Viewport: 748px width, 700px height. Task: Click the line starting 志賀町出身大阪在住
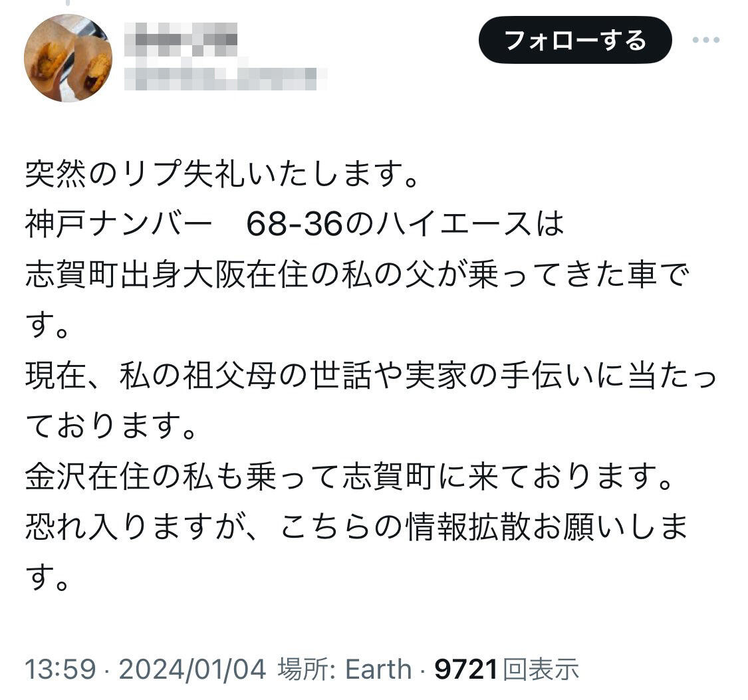[357, 274]
